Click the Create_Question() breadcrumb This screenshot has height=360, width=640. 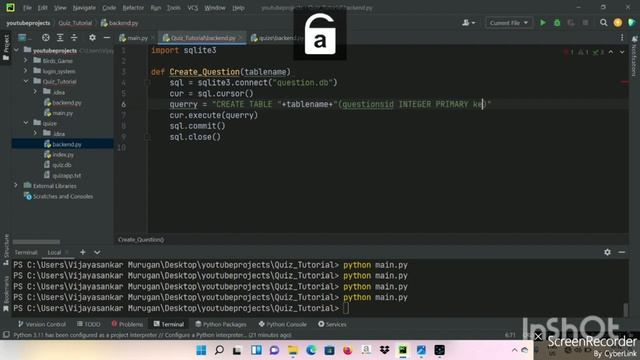click(141, 240)
